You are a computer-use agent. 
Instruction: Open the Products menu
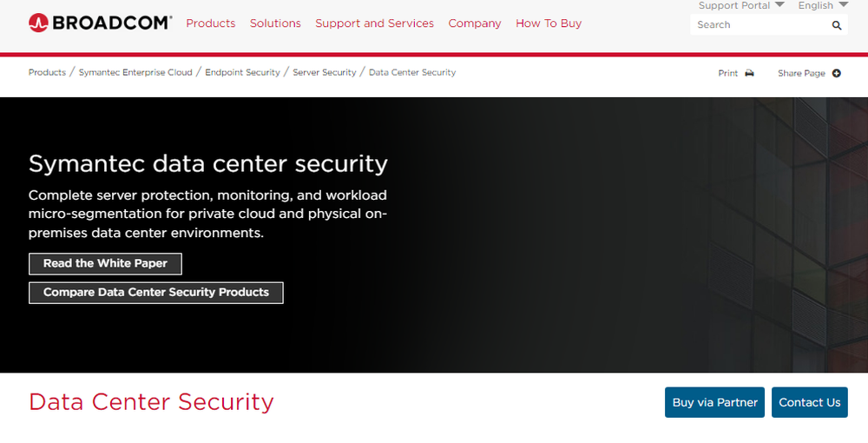pyautogui.click(x=211, y=23)
